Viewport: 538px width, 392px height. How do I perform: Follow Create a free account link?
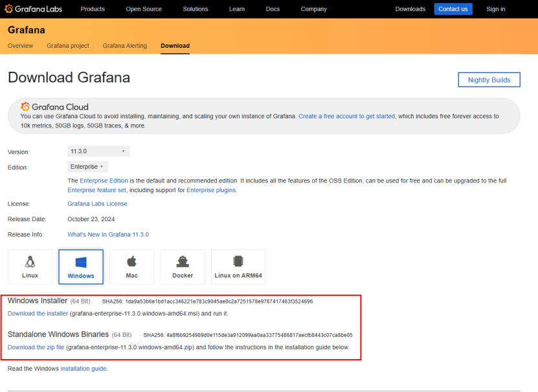[346, 116]
